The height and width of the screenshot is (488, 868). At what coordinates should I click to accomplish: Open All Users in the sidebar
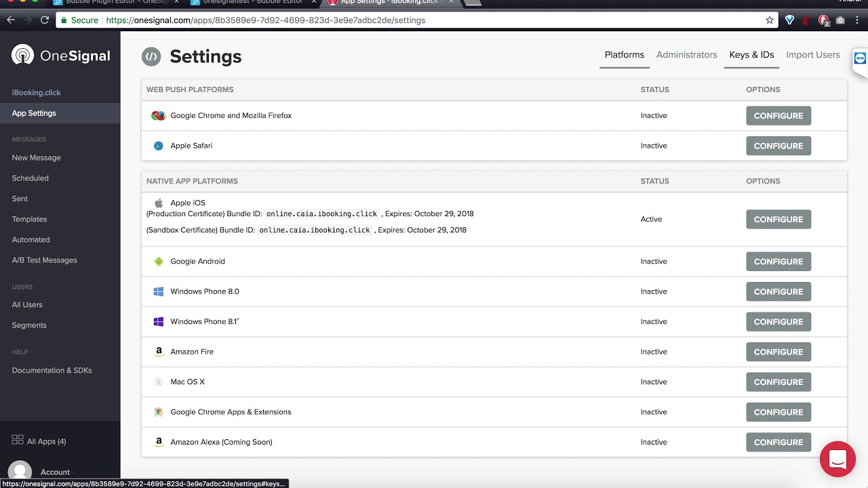(27, 305)
